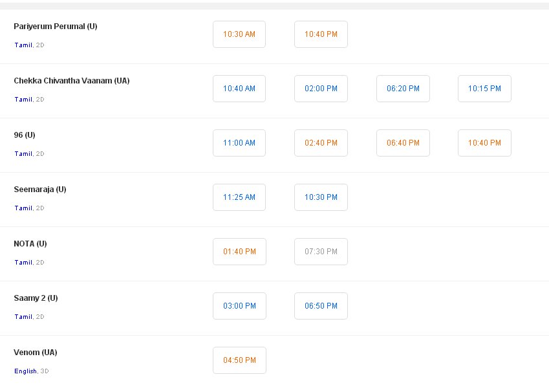Click the 96 (U) movie title
Viewport: 549px width, 392px height.
point(25,135)
